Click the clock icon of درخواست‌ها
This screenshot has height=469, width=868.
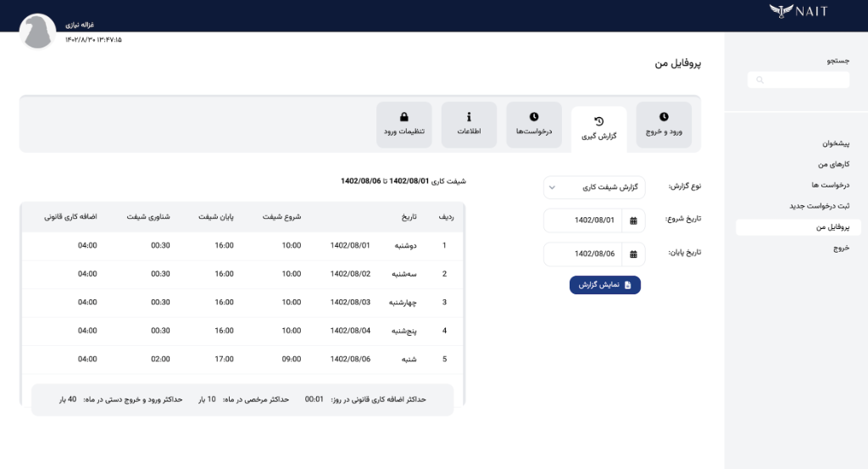coord(534,117)
